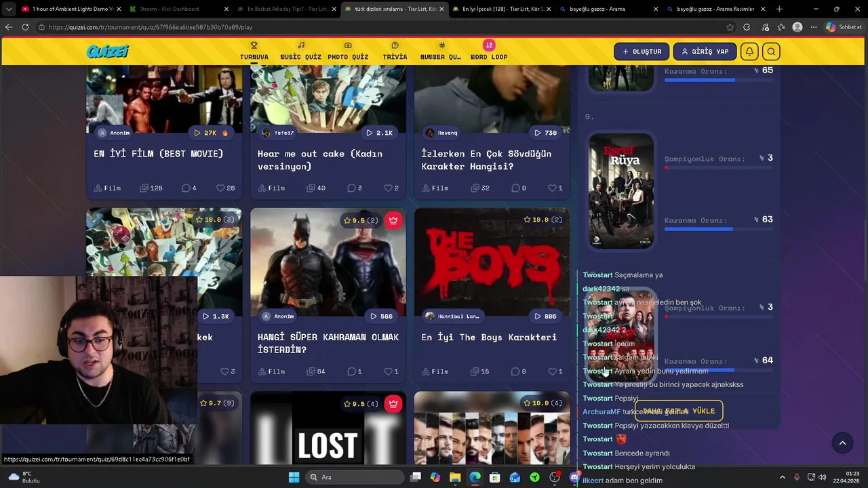Viewport: 868px width, 488px height.
Task: Click the Oluştur button
Action: (642, 52)
